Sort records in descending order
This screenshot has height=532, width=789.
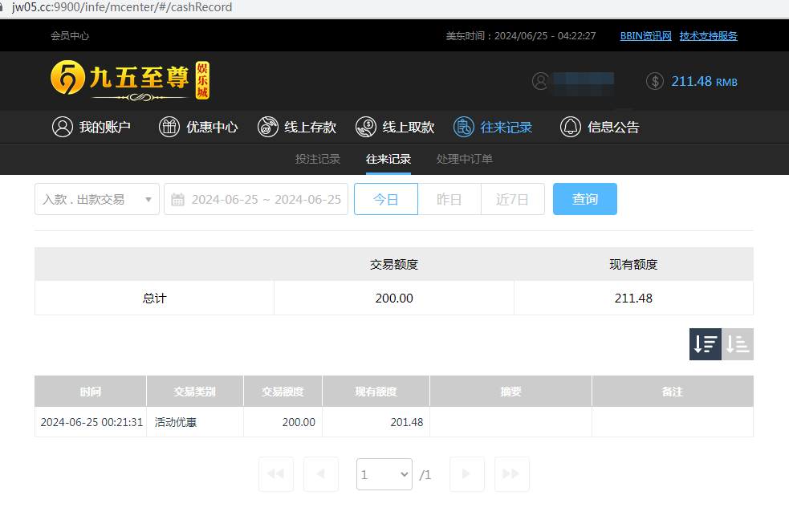[x=706, y=344]
